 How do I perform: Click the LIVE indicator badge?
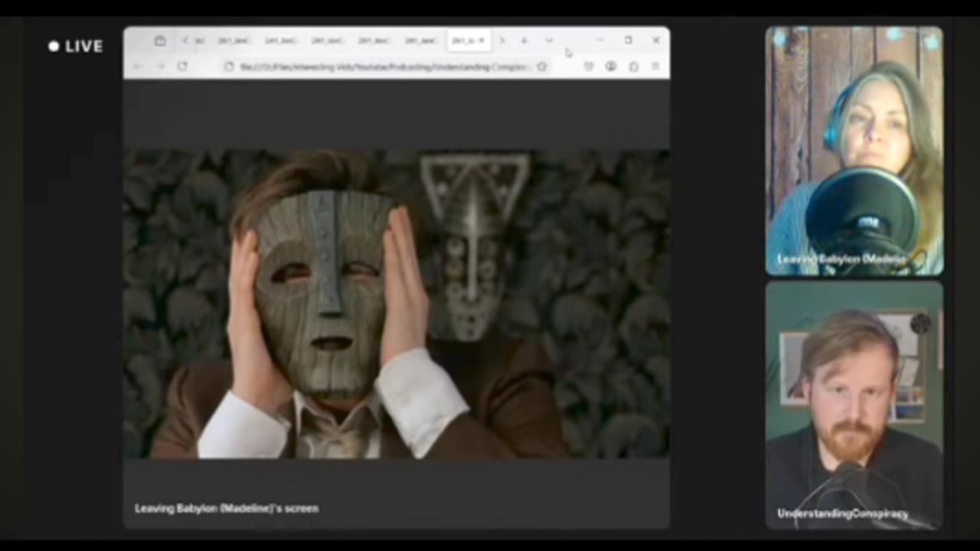tap(75, 47)
